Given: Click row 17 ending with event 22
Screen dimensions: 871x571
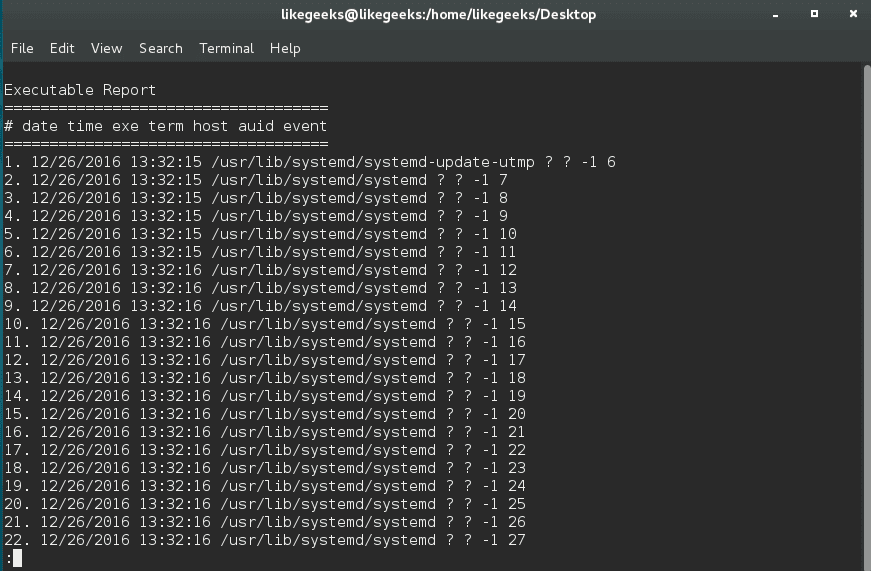Looking at the screenshot, I should tap(265, 450).
